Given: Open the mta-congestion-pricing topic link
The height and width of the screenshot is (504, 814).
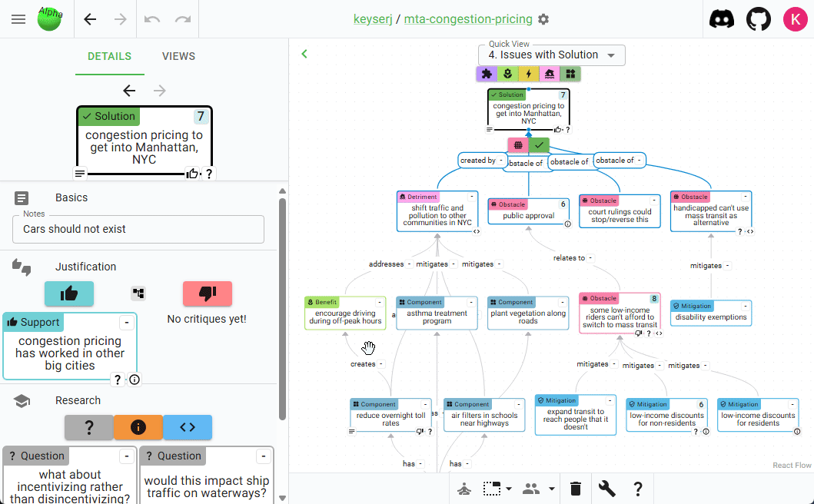Looking at the screenshot, I should 468,19.
